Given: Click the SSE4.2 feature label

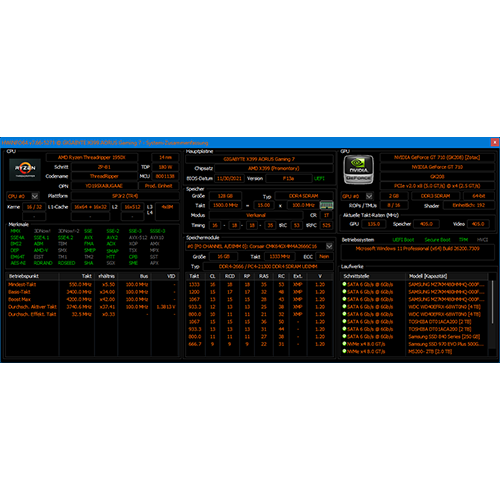Looking at the screenshot, I should tap(66, 238).
